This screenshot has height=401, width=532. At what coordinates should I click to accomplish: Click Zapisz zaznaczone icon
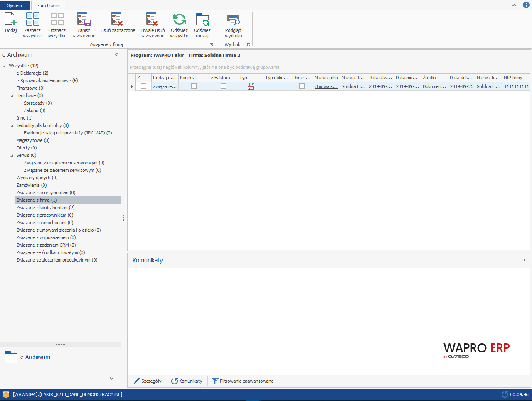84,20
